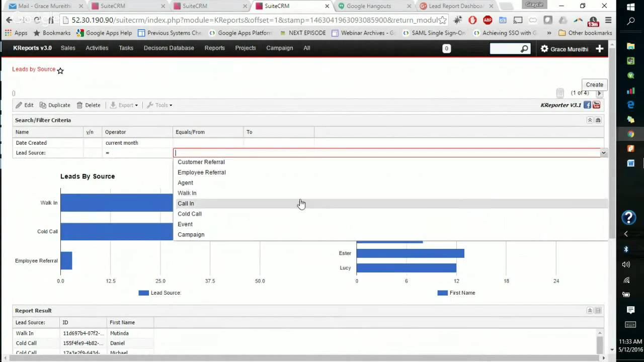Open the KReporter Facebook page icon

[587, 105]
